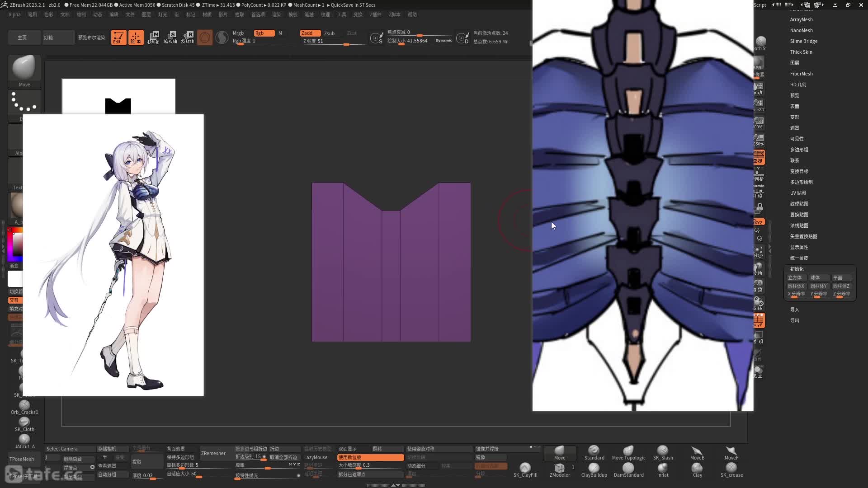Click the sculptris pro sphere icon
This screenshot has height=488, width=868.
[222, 38]
